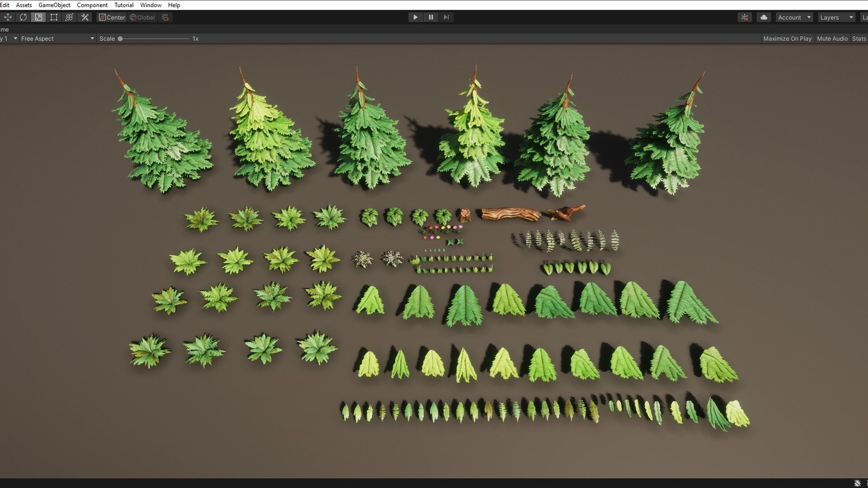Open the Display selection dropdown
This screenshot has width=868, height=488.
tap(9, 38)
